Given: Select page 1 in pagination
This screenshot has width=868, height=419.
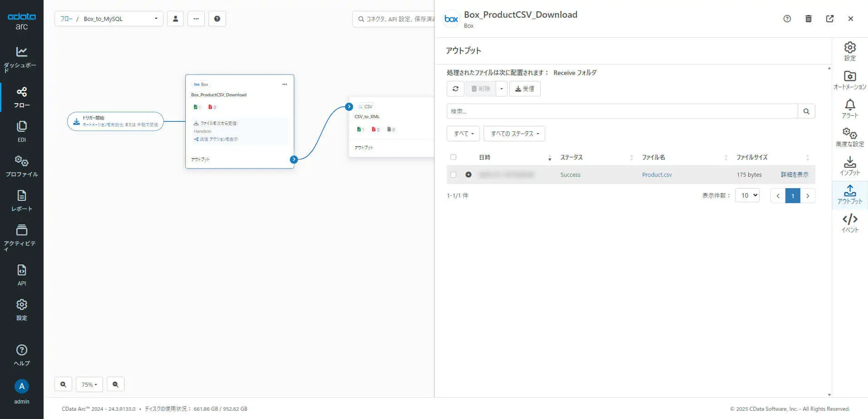Looking at the screenshot, I should (793, 195).
